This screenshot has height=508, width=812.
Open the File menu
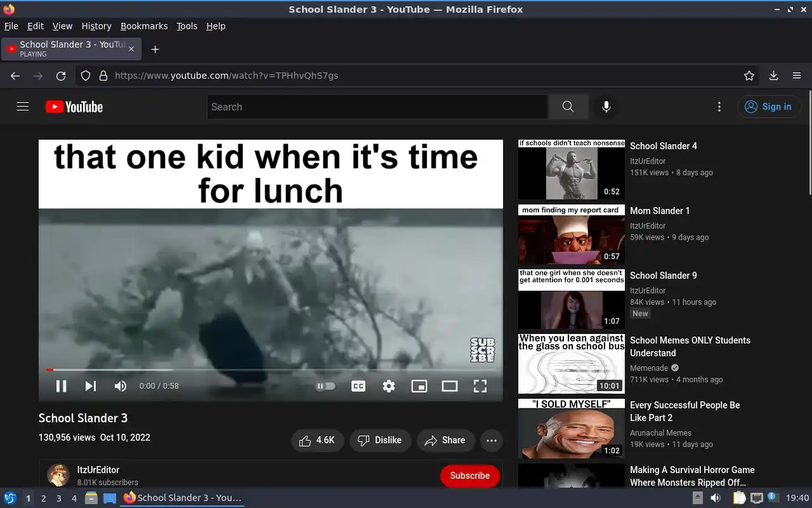[11, 26]
